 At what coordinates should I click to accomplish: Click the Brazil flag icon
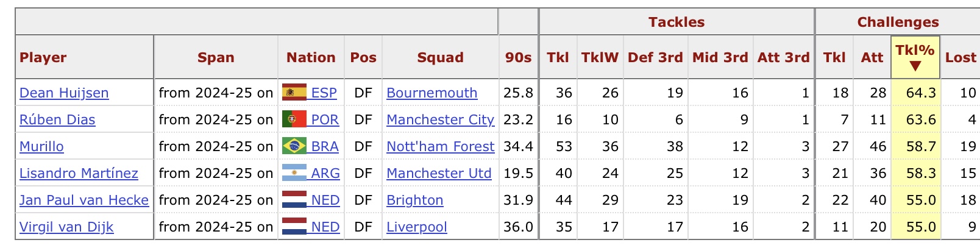(x=294, y=146)
